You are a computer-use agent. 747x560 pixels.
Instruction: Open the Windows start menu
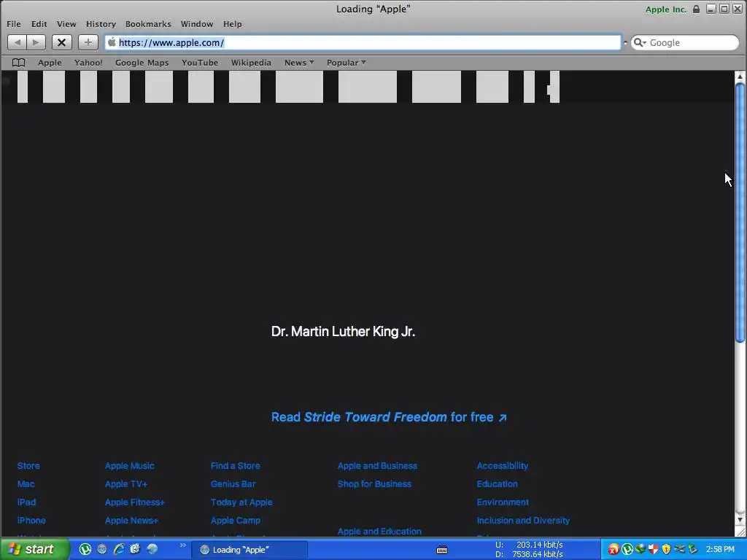pos(34,549)
